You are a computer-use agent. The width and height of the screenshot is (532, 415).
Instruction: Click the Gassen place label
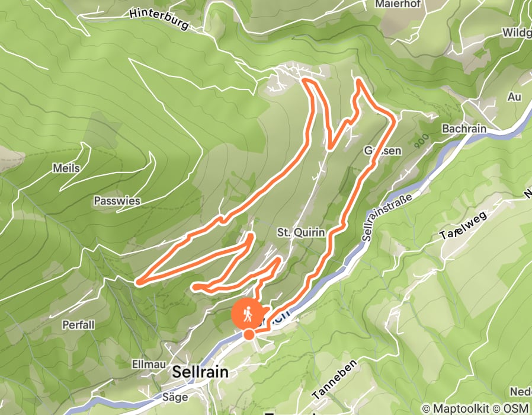383,150
